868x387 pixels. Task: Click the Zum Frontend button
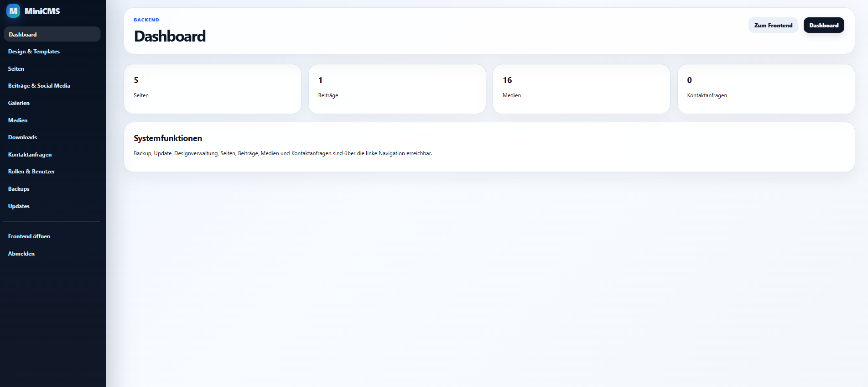point(773,26)
